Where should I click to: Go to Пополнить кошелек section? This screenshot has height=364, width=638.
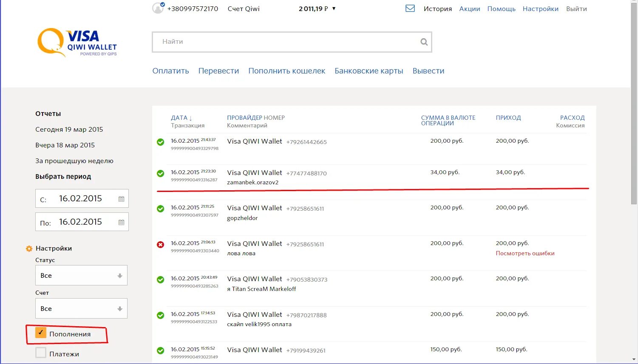(287, 71)
